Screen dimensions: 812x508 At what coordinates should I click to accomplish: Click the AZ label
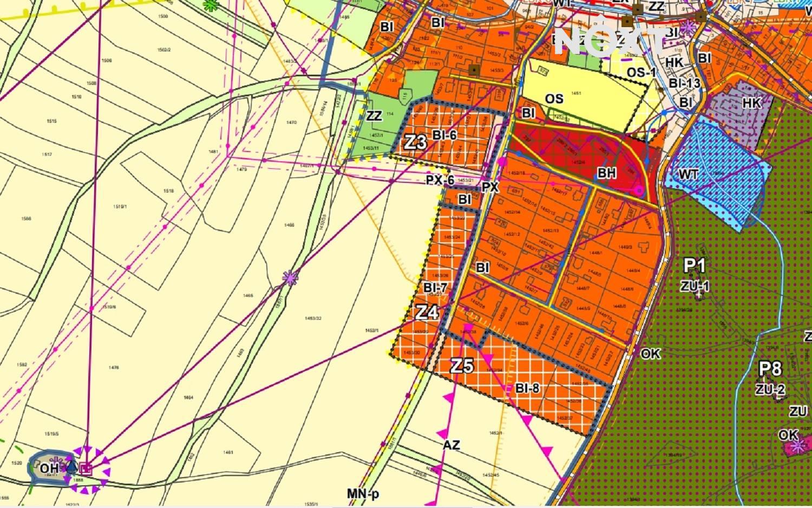tap(451, 445)
